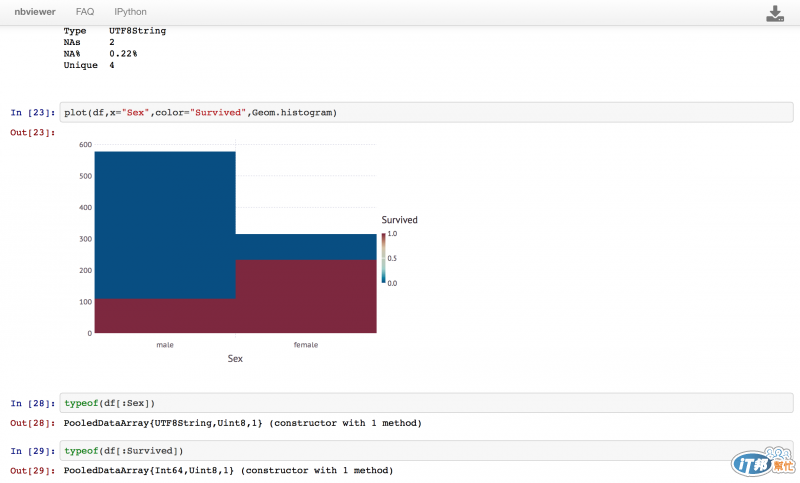Click the Survived color scale legend bar
Screen dimensions: 800x483
[383, 258]
